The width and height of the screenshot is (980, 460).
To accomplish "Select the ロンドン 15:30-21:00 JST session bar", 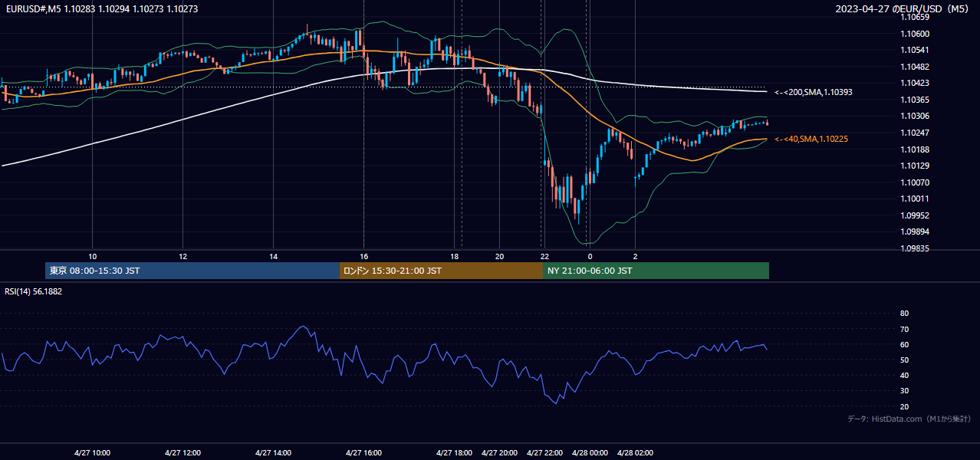I will coord(441,271).
